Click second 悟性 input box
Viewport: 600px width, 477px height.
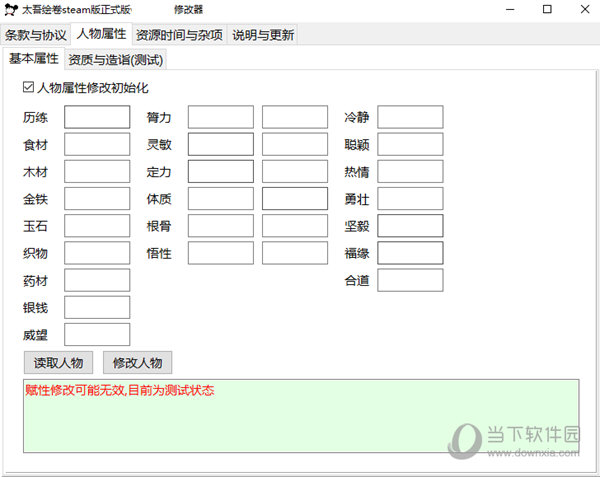295,253
